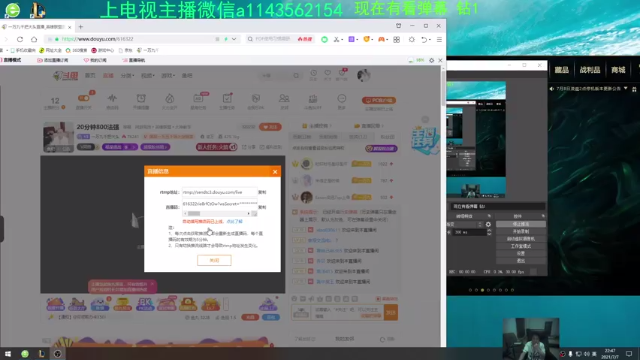Click 停止推流 in the OBS window
Viewport: 640px width, 360px height.
click(521, 224)
